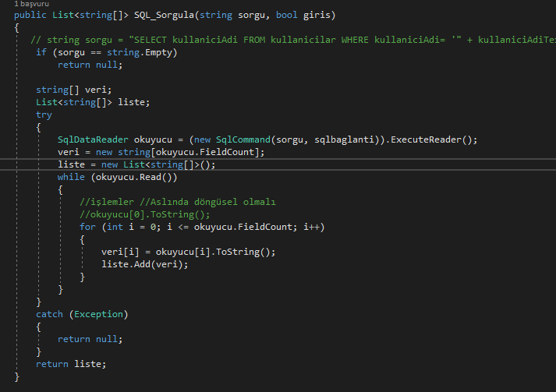Open the '1 başvuru' CodeLens reference link
Viewport: 556px width, 392px height.
click(x=31, y=4)
